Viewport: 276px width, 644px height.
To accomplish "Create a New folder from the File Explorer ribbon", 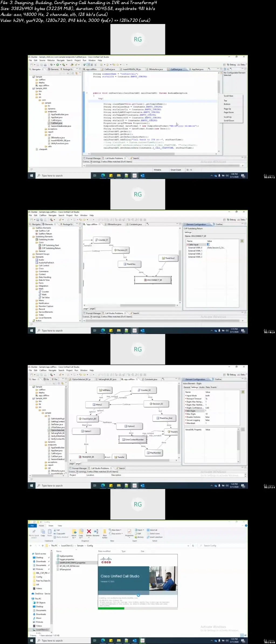I will pos(105,534).
